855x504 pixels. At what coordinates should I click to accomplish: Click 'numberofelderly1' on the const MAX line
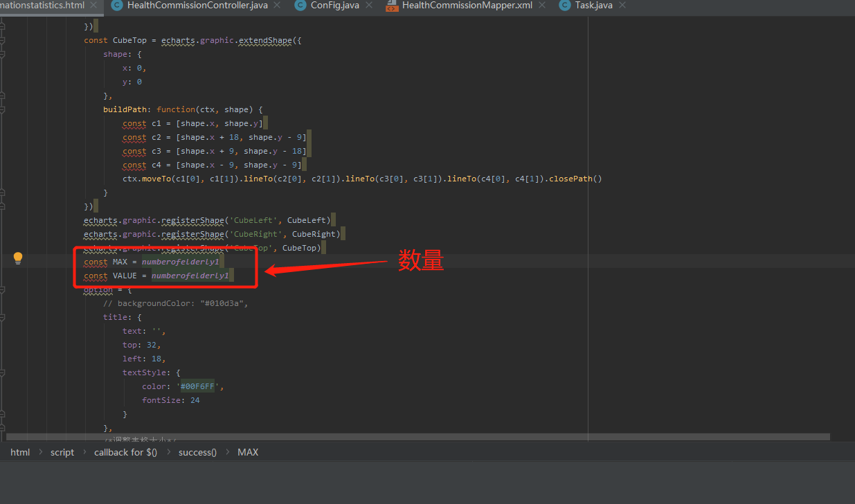coord(181,262)
